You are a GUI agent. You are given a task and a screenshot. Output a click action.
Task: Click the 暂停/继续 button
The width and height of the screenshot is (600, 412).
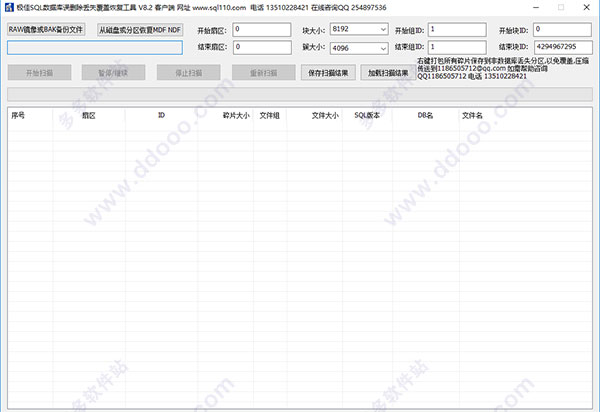[x=113, y=73]
